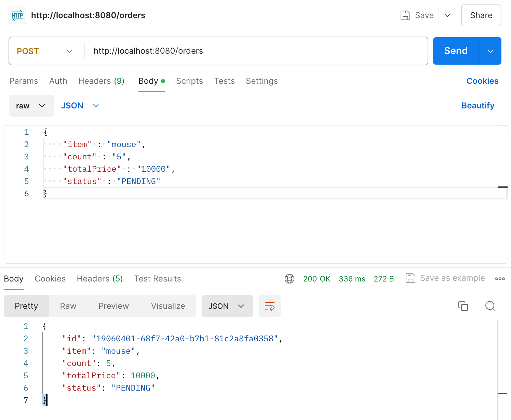The height and width of the screenshot is (420, 511).
Task: Switch response view to Raw
Action: [x=68, y=306]
